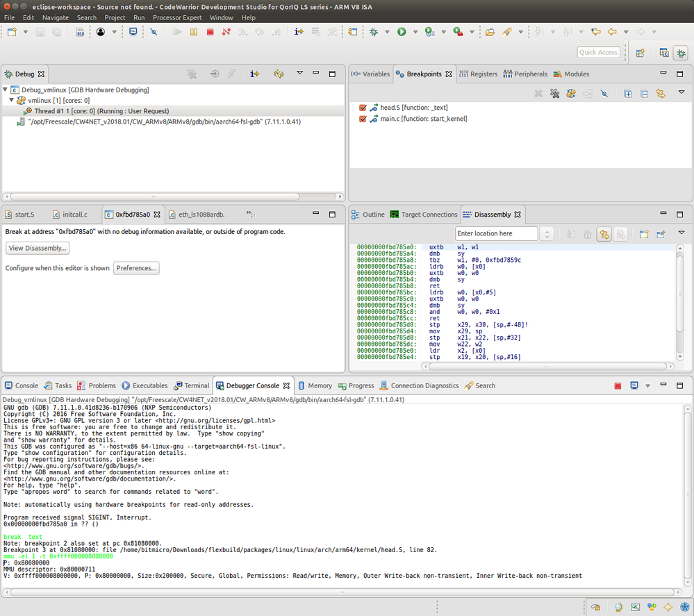Viewport: 694px width, 616px height.
Task: Click the green Debug bug launch icon
Action: point(374,32)
